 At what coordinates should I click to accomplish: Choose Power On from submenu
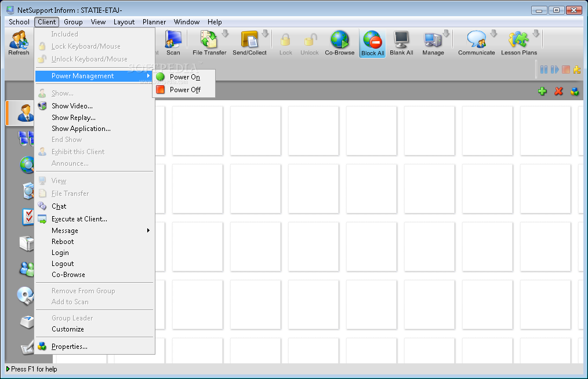[184, 77]
